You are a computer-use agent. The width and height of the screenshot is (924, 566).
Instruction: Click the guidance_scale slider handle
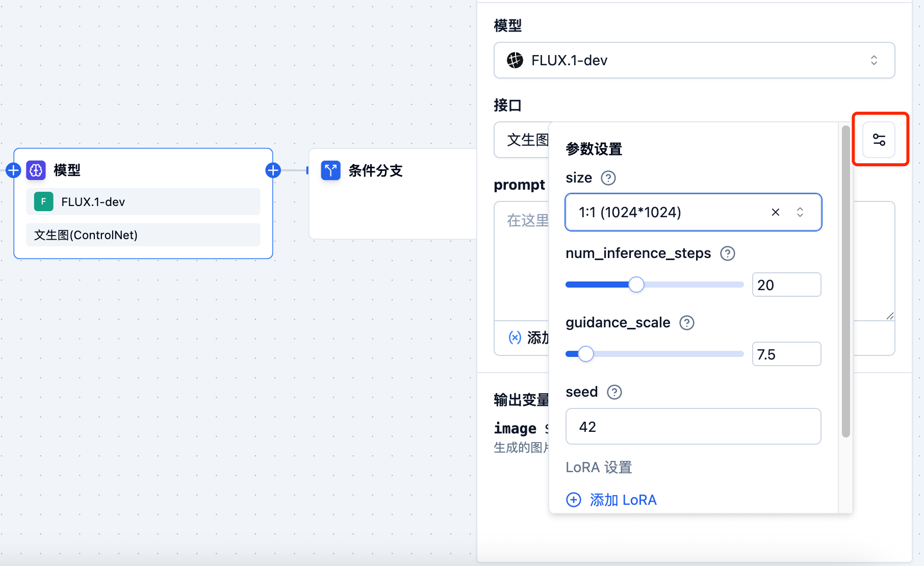point(586,354)
